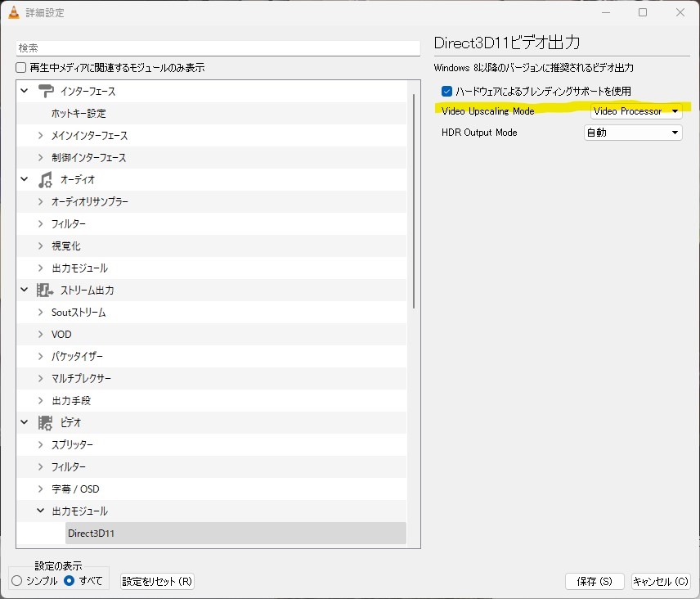Select the ストリーム出力 tree label
The width and height of the screenshot is (700, 599).
[87, 290]
